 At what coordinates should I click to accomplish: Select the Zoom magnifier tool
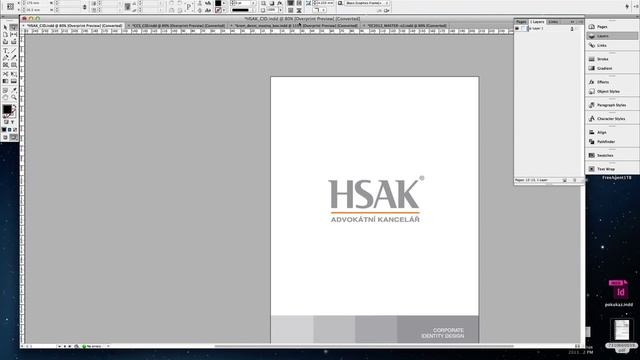point(13,98)
